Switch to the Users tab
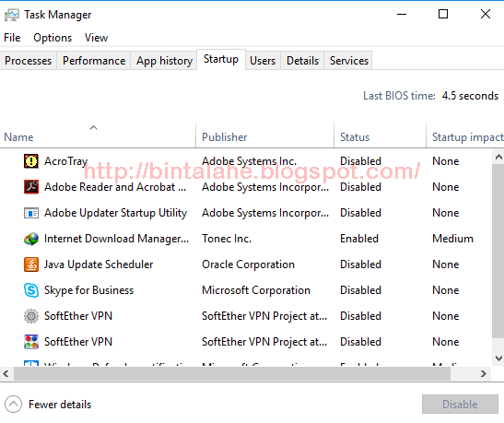504x423 pixels. 263,61
